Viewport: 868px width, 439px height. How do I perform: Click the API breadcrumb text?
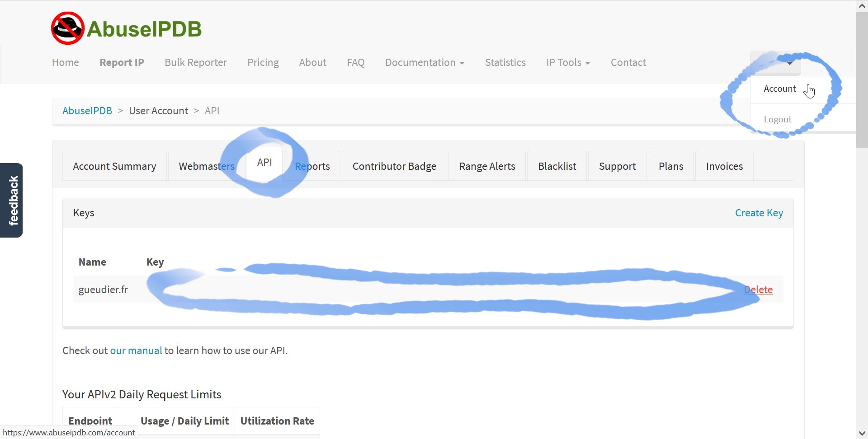212,111
